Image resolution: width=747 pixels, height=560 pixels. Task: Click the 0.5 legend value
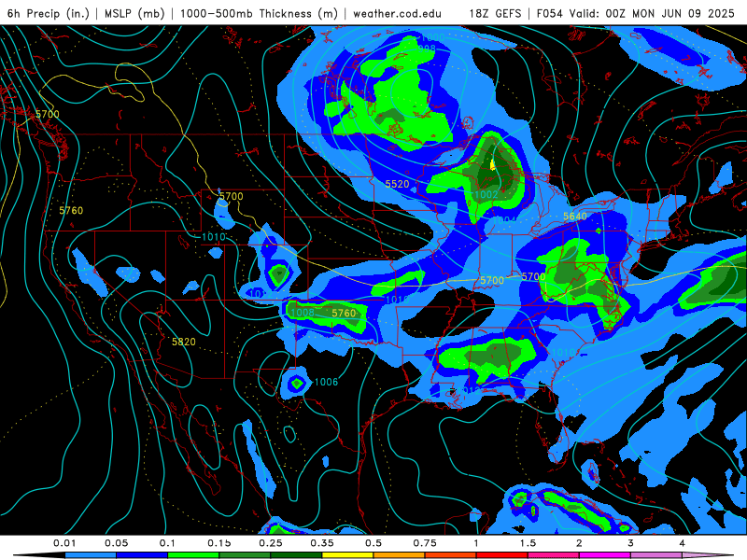click(373, 543)
